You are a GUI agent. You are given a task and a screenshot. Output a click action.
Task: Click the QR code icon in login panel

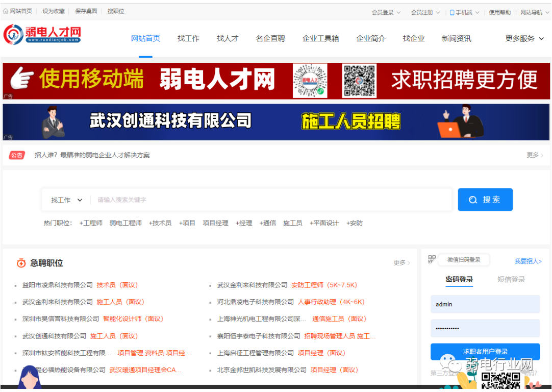tap(432, 259)
